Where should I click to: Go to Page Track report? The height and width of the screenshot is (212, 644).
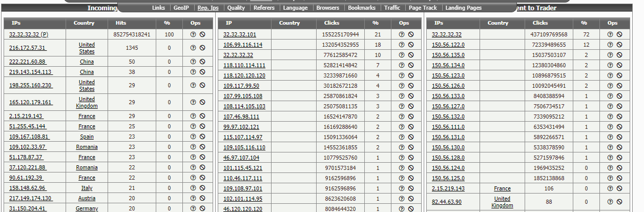[423, 8]
